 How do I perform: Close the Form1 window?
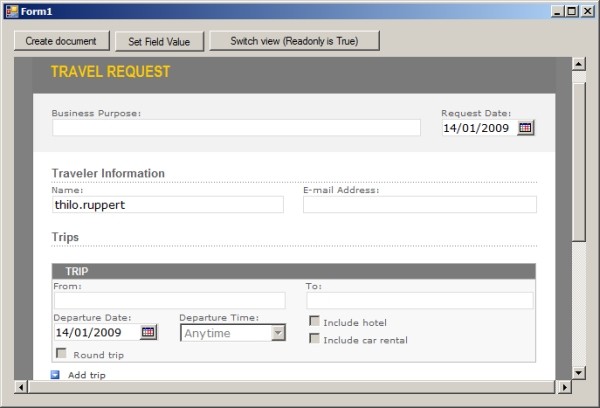click(587, 11)
